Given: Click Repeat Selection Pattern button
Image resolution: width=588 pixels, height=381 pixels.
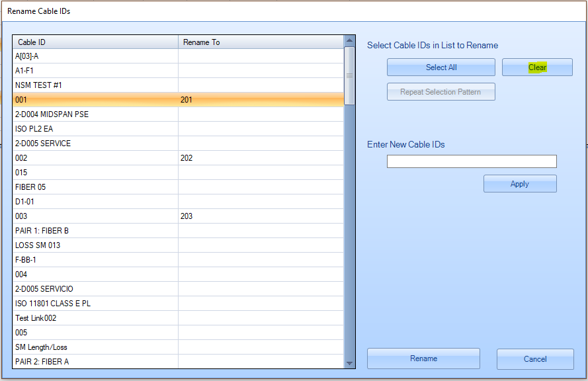Looking at the screenshot, I should 441,91.
